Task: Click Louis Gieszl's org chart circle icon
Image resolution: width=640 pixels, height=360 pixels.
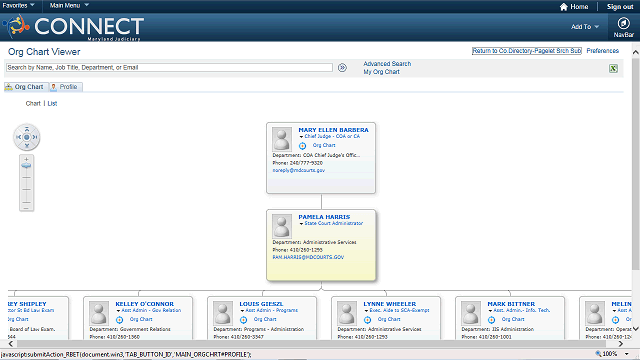Action: coord(244,320)
